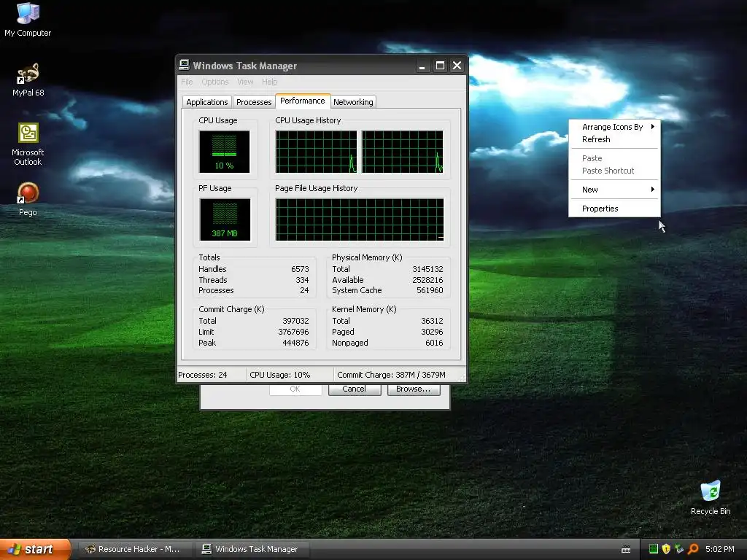Viewport: 747px width, 560px height.
Task: Click the PF Usage gauge showing 387 MB
Action: point(225,219)
